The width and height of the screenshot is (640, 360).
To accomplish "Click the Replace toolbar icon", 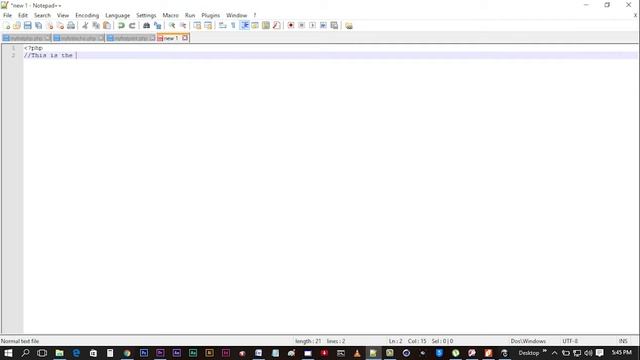I will [157, 25].
